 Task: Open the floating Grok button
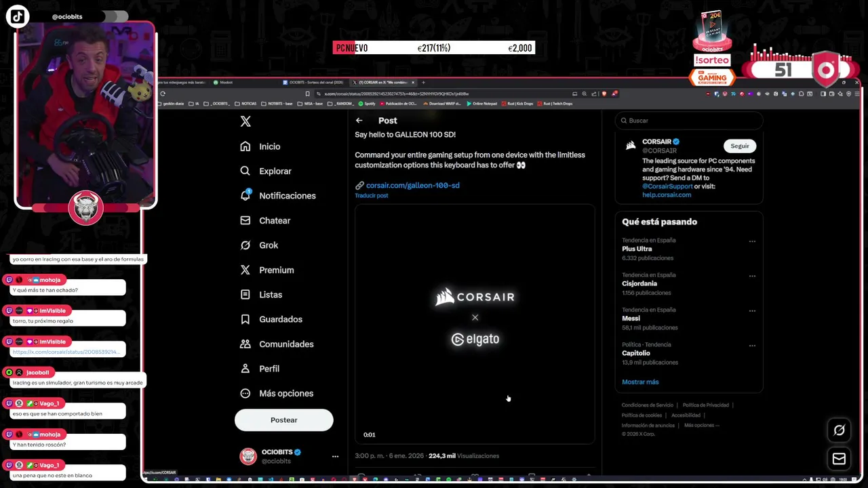tap(839, 430)
